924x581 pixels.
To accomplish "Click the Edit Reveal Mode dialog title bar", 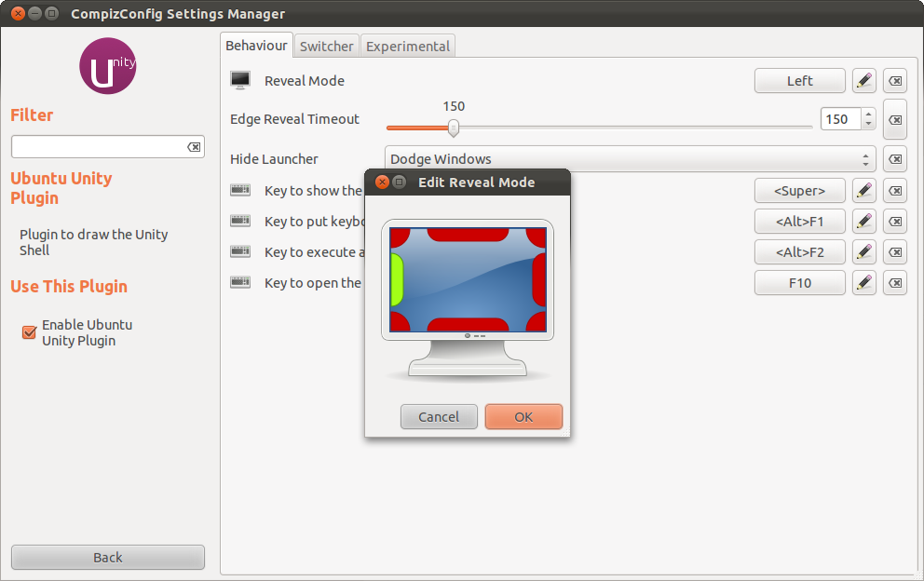I will click(x=468, y=182).
